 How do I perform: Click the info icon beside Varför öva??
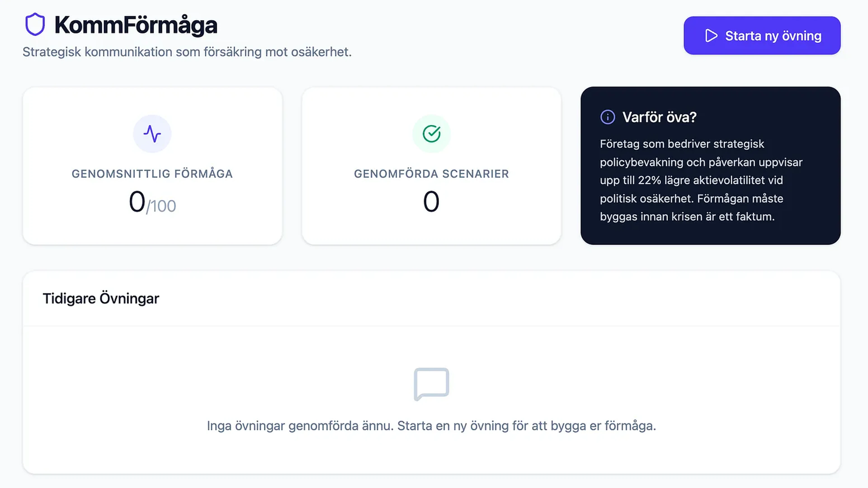(x=608, y=117)
